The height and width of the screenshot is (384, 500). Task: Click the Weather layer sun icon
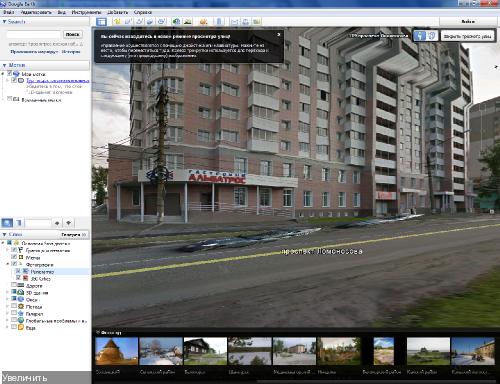(x=21, y=306)
